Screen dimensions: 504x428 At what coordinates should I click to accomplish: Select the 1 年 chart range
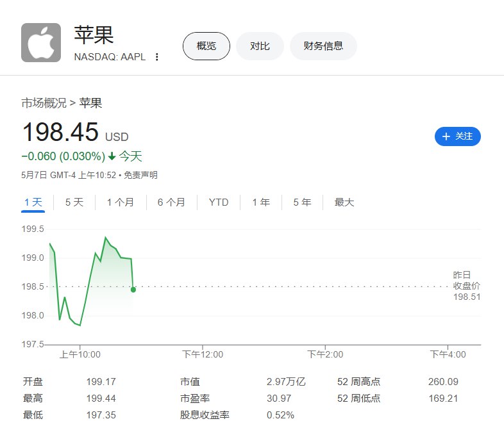pyautogui.click(x=261, y=202)
